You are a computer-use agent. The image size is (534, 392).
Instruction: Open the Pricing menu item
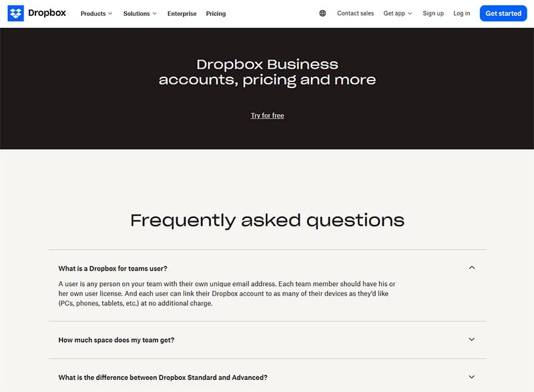pos(216,13)
